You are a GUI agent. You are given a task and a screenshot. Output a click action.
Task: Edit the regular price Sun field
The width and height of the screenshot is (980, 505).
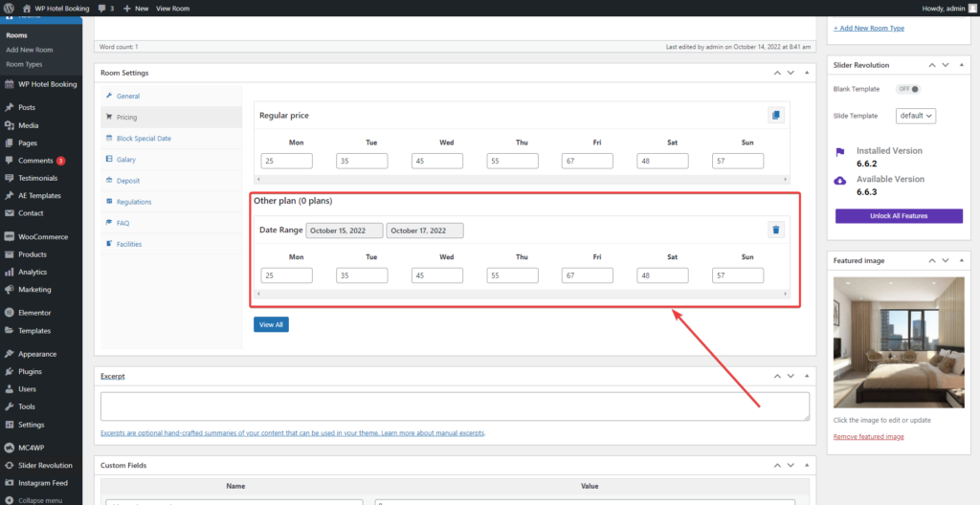pos(738,162)
